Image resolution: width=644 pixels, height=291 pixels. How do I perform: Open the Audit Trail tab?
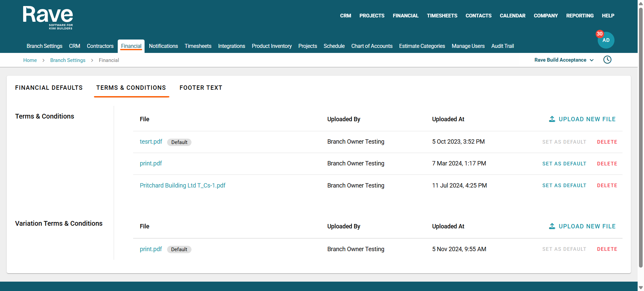click(502, 46)
